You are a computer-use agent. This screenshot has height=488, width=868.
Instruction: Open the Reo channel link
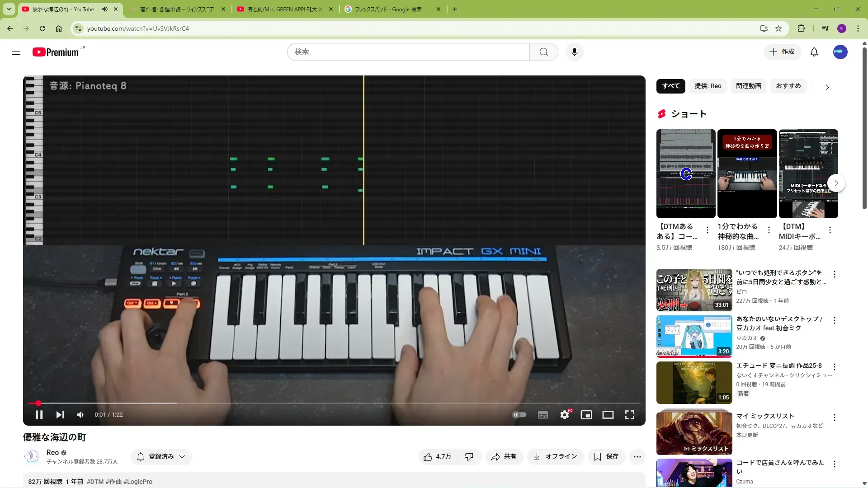[52, 452]
